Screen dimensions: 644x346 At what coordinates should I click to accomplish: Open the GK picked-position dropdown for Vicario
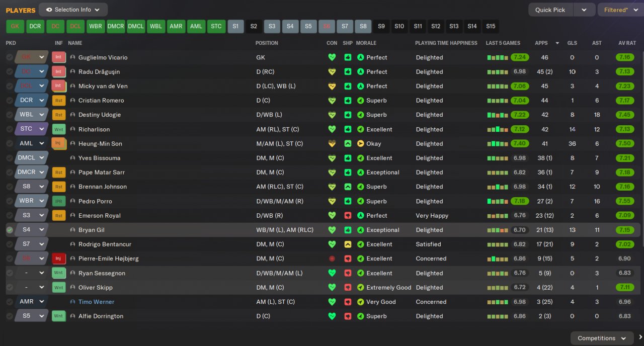click(x=31, y=57)
